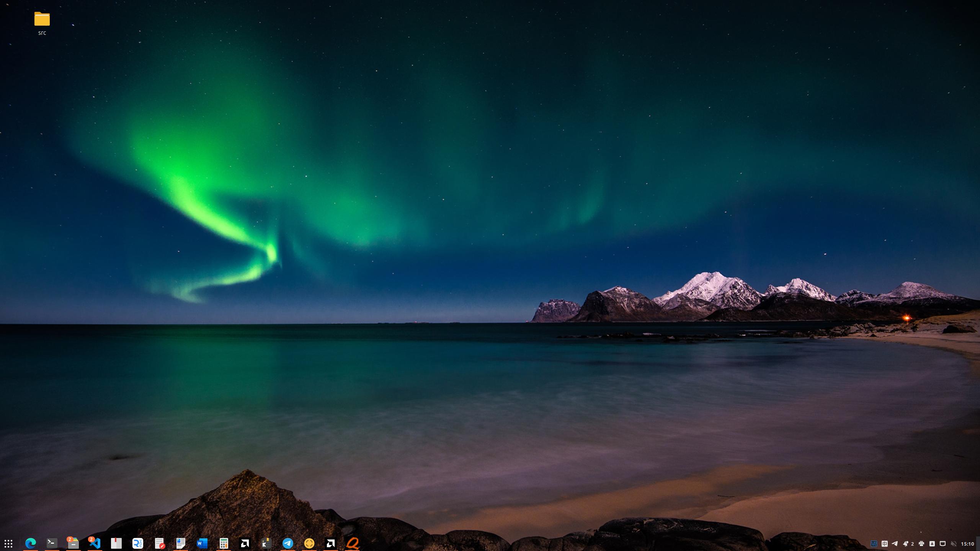Open the orange Q application

(x=353, y=543)
